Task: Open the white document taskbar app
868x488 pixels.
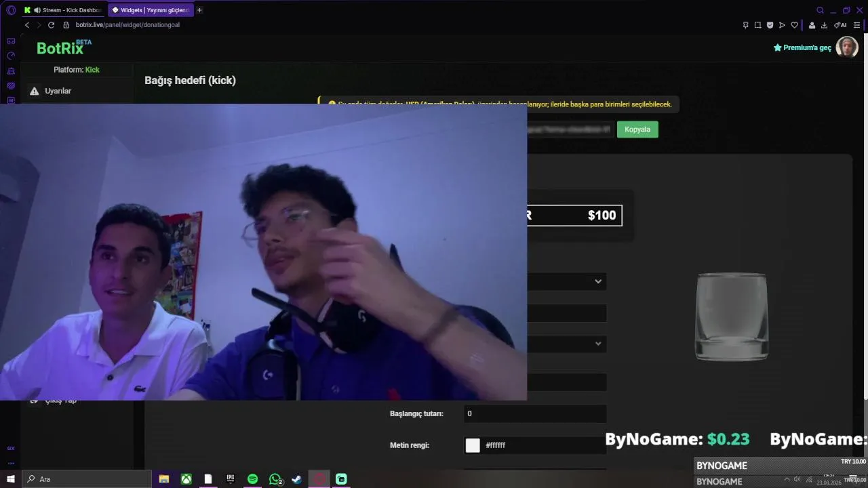Action: tap(208, 479)
